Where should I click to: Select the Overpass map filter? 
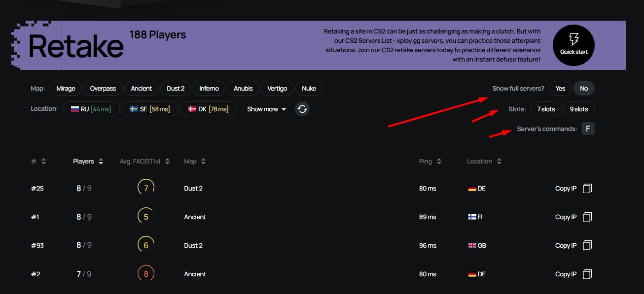[x=103, y=89]
